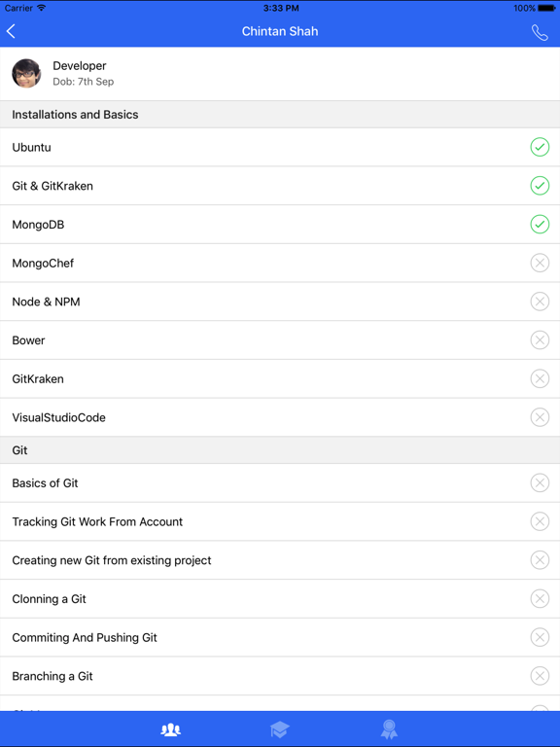This screenshot has height=747, width=560.
Task: Toggle Clonning a Git status icon
Action: point(540,599)
